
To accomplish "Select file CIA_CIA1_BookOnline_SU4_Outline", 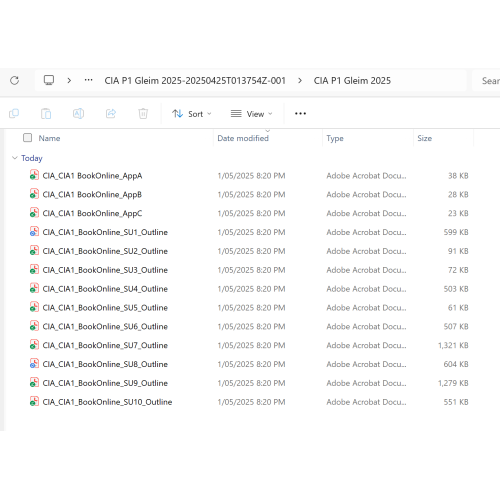I will [105, 289].
